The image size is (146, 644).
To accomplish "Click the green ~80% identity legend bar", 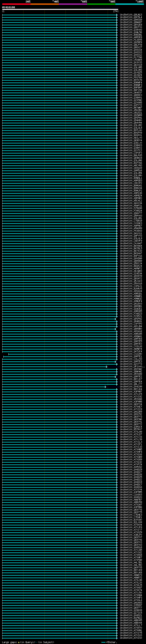I will (101, 4).
